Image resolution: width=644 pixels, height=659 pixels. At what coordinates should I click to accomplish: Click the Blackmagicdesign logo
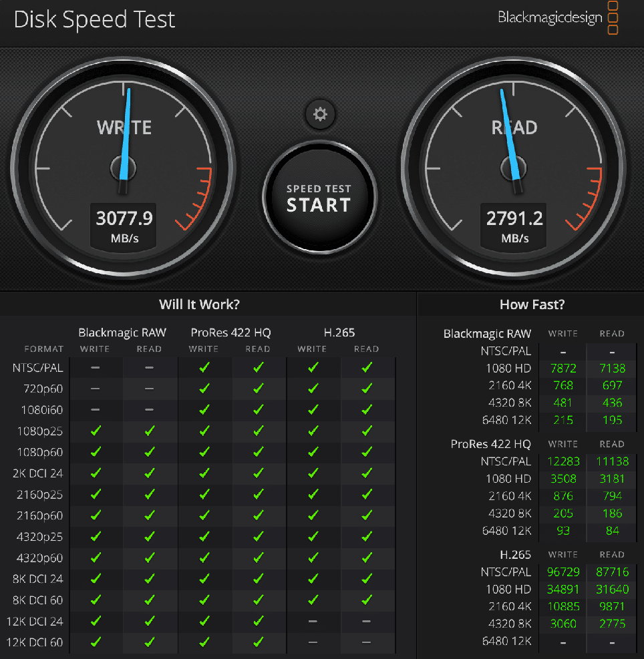(x=558, y=17)
